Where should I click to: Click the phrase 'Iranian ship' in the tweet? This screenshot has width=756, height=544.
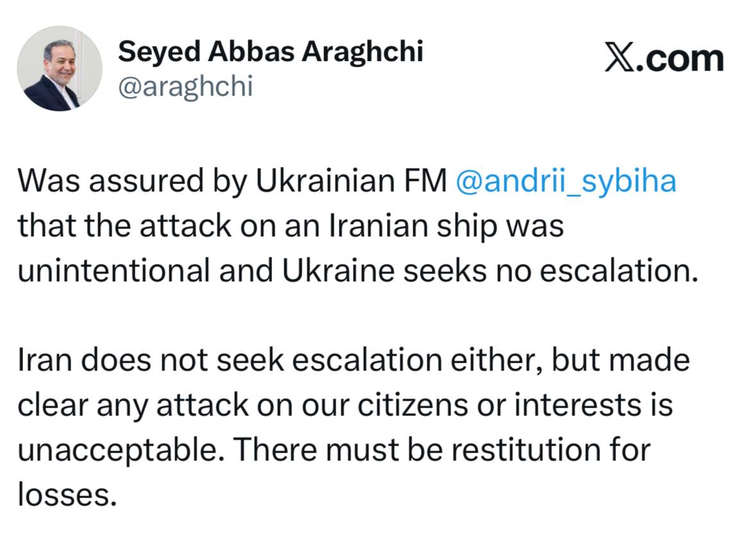click(x=413, y=226)
